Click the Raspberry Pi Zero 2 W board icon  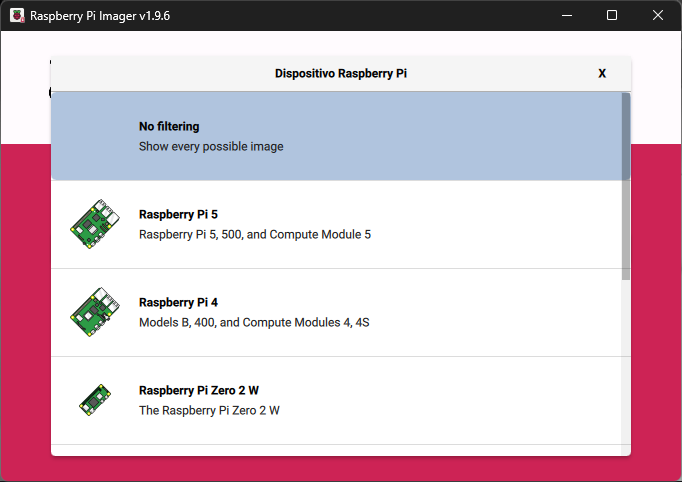[x=95, y=400]
